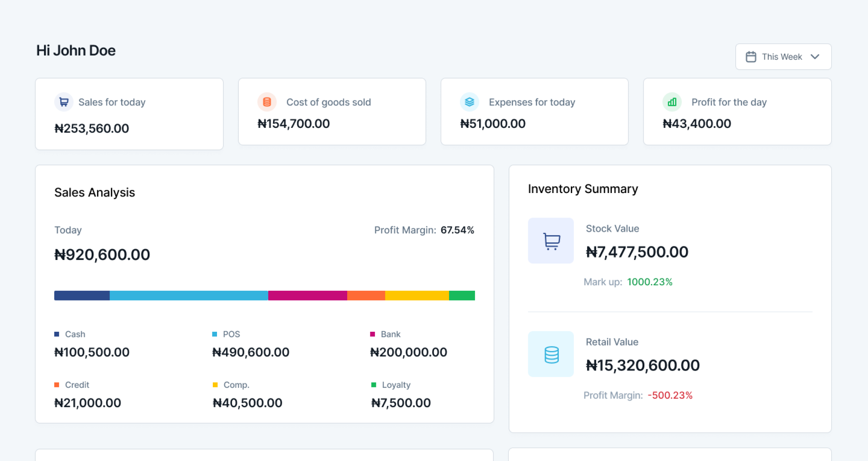Image resolution: width=868 pixels, height=461 pixels.
Task: Click the green Loyalty bar segment
Action: pos(462,295)
